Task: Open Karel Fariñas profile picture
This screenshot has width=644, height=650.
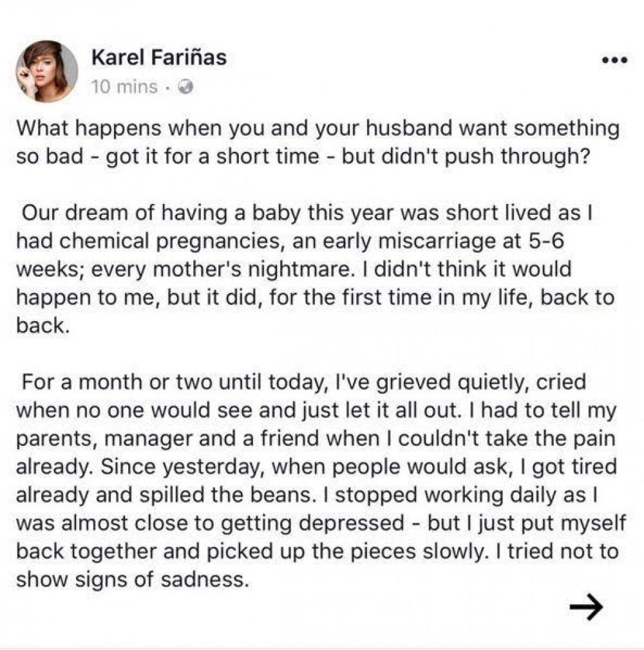Action: [47, 71]
